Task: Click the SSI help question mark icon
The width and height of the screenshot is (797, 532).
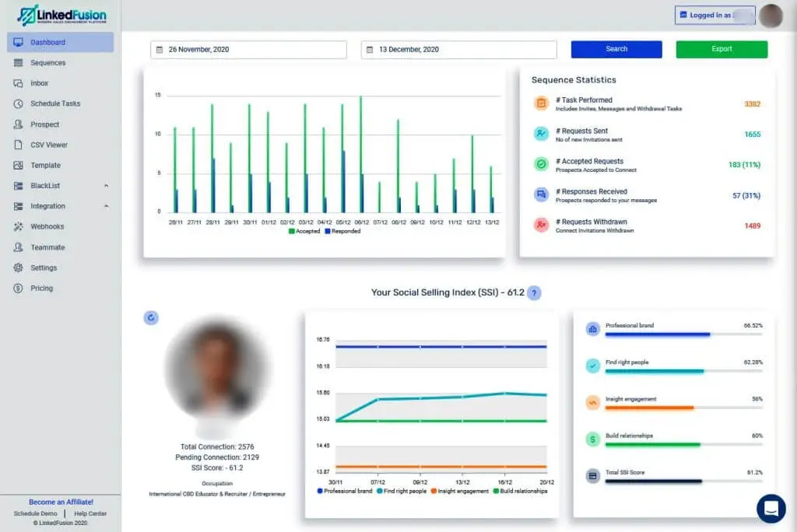Action: (x=534, y=292)
